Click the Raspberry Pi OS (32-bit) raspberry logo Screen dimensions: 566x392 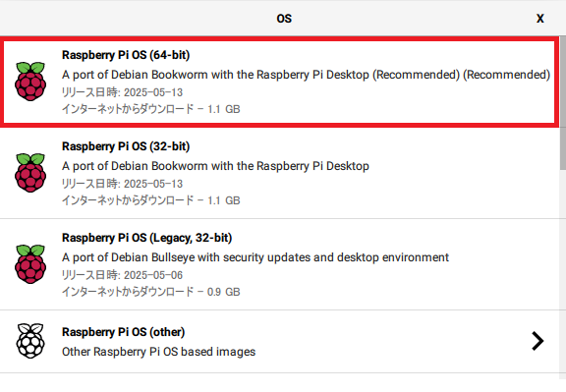click(x=30, y=173)
